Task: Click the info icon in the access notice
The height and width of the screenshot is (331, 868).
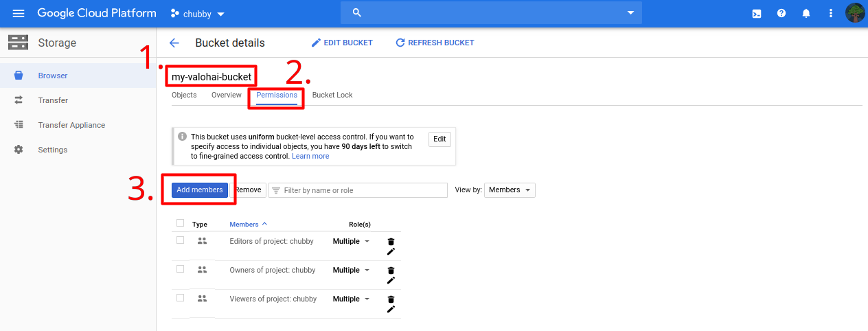Action: 183,137
